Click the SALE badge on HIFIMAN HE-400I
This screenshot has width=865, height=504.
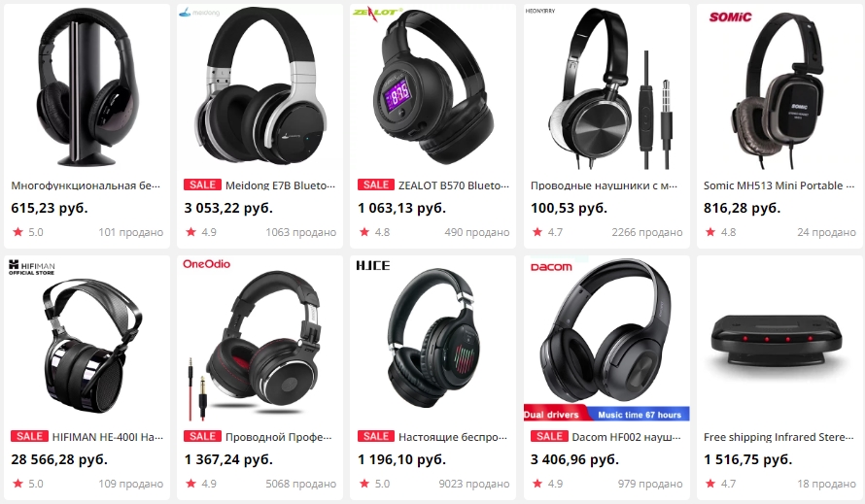[29, 436]
